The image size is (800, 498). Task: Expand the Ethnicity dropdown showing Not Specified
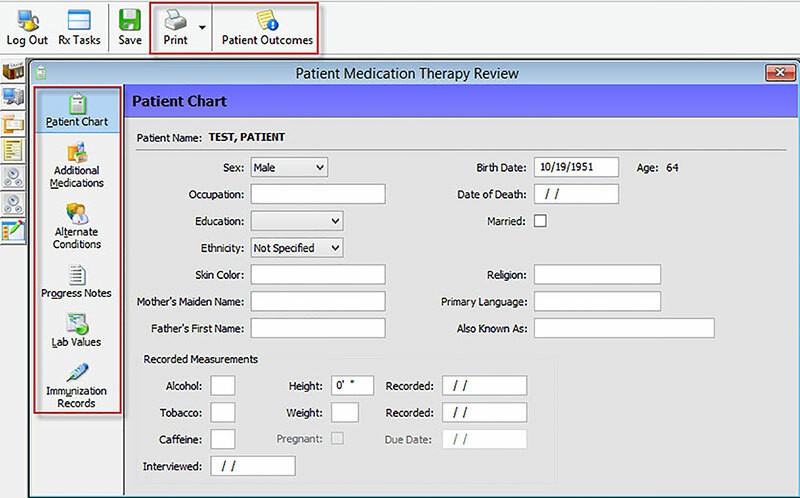coord(297,247)
